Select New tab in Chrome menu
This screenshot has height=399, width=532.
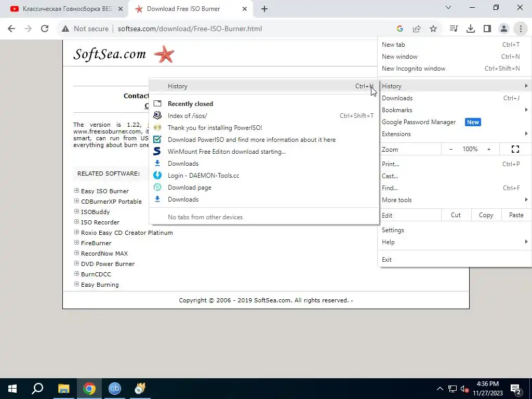[455, 45]
